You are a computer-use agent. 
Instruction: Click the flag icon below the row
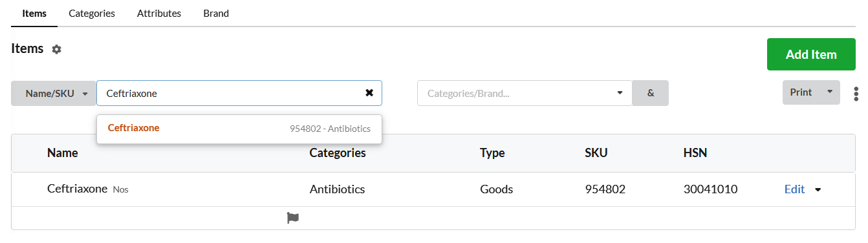coord(293,218)
